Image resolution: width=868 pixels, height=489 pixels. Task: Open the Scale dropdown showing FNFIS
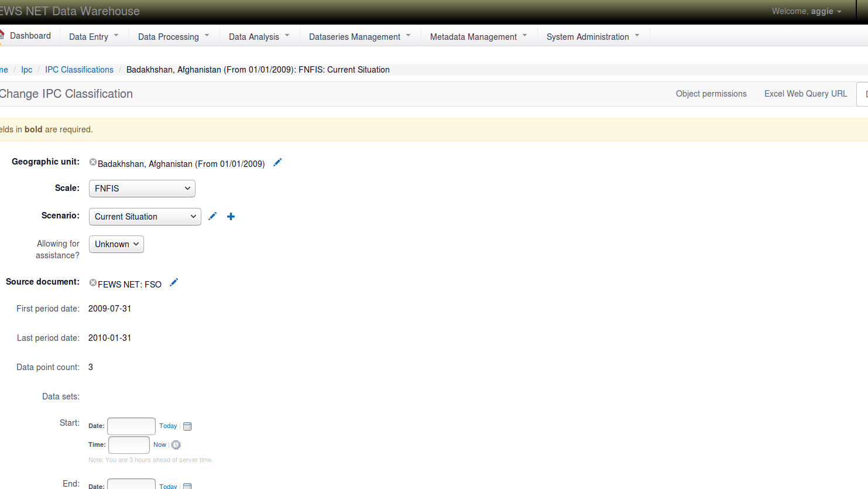(x=142, y=189)
